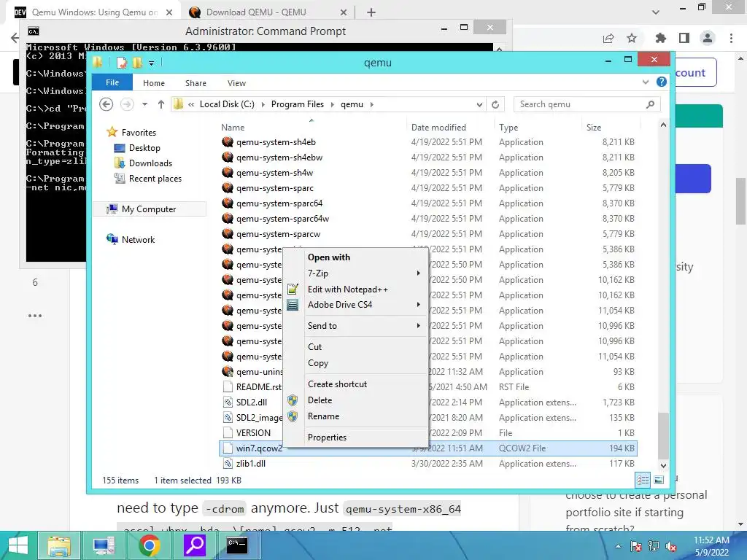
Task: Open File Explorer from taskbar
Action: tap(58, 545)
